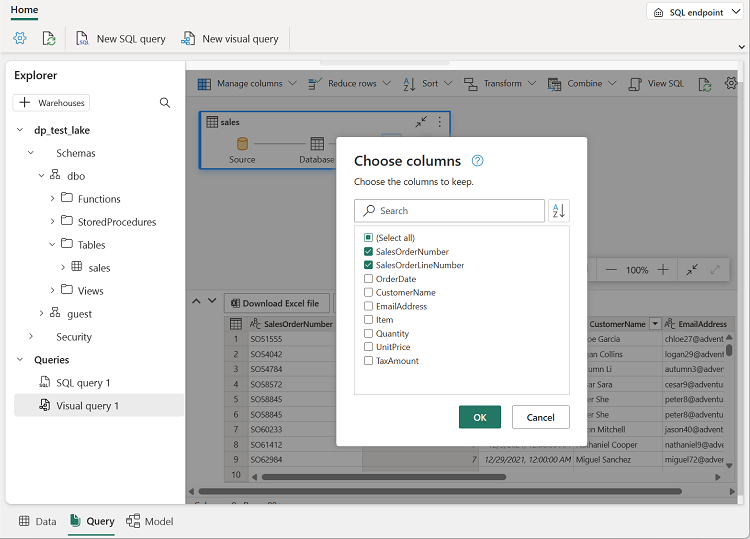Collapse the Schemas node

tap(31, 153)
